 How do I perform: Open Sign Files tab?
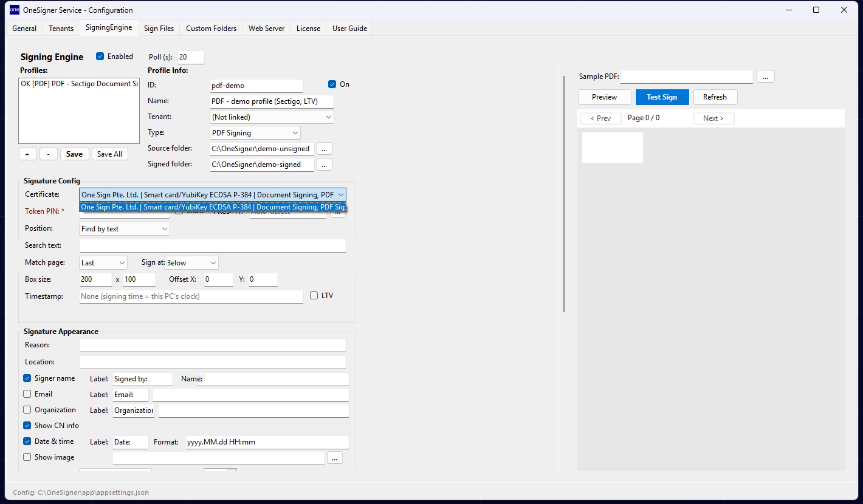tap(159, 29)
